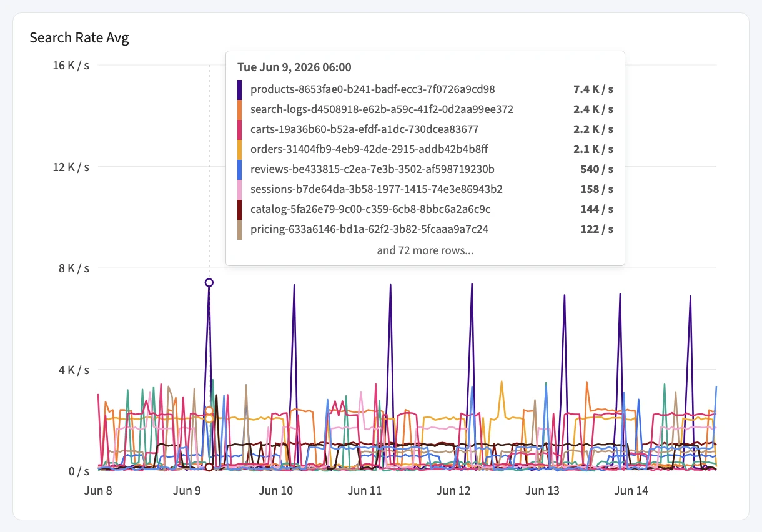762x532 pixels.
Task: Click the 122 / s value
Action: coord(597,229)
